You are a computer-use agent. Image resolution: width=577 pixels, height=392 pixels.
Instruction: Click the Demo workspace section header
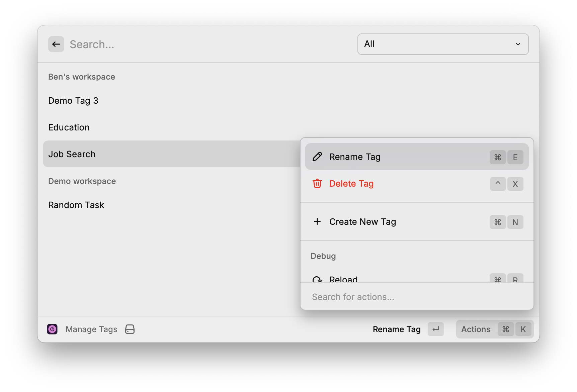(82, 181)
